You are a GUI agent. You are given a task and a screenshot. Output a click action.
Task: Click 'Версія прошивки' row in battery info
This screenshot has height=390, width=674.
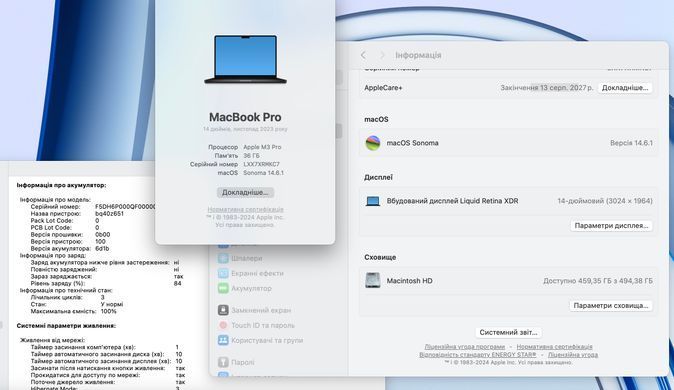pos(70,235)
